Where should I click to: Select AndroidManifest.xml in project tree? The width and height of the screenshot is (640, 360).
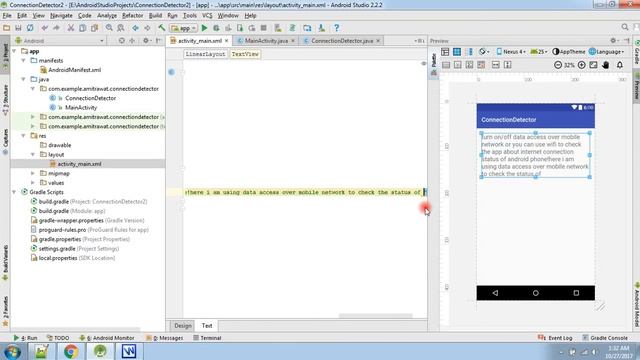74,70
